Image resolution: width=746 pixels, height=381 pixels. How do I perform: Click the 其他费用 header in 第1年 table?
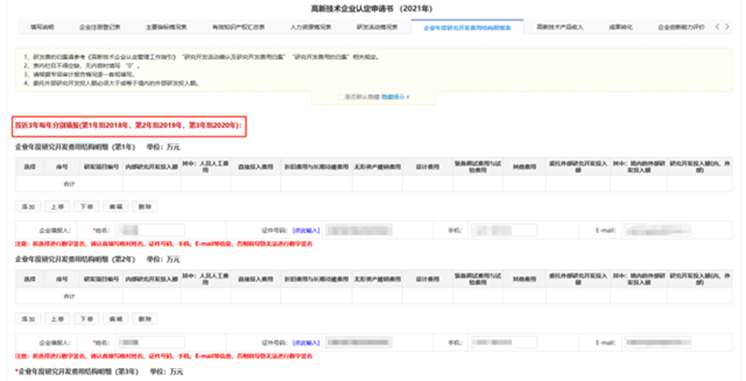[x=524, y=166]
